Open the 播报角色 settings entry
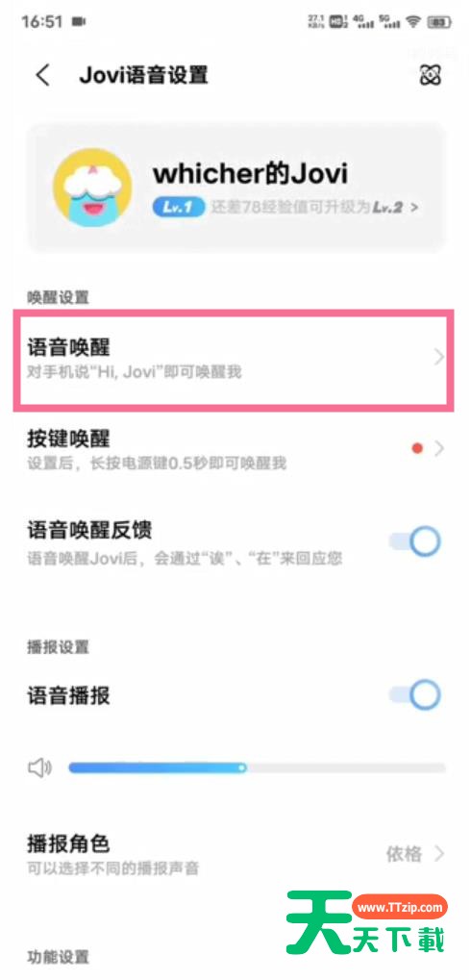The width and height of the screenshot is (471, 980). pos(235,854)
